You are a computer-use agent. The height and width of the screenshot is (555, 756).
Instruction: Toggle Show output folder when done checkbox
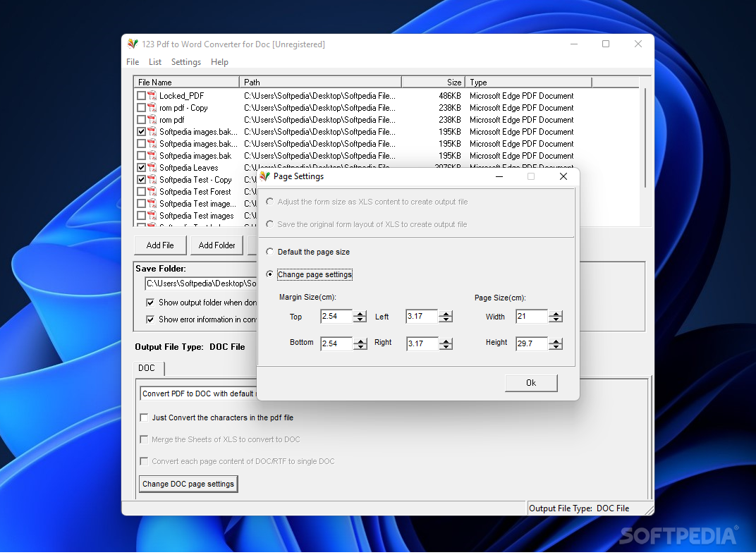150,303
